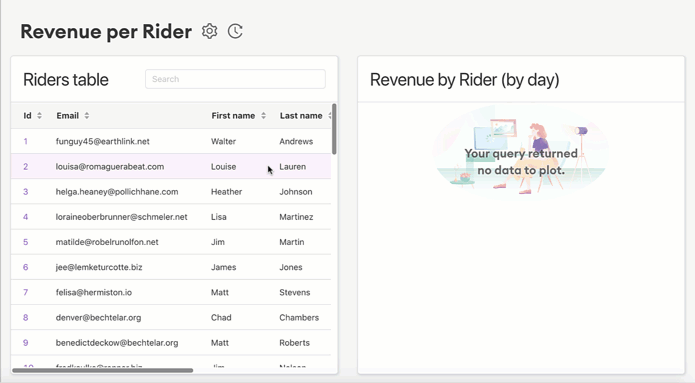Open rider Id 5 link

point(26,242)
